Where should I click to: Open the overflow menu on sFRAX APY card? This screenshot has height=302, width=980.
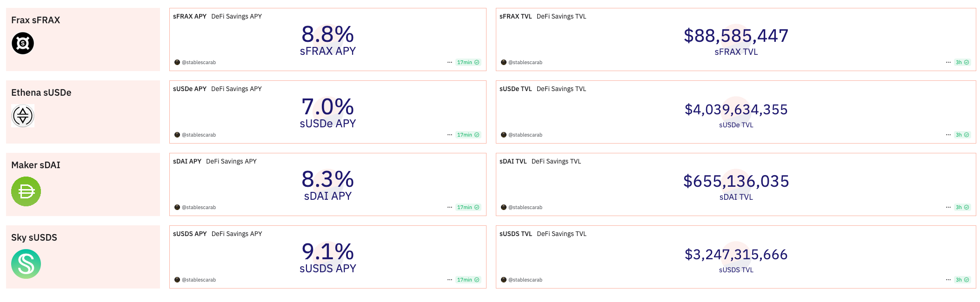coord(449,62)
